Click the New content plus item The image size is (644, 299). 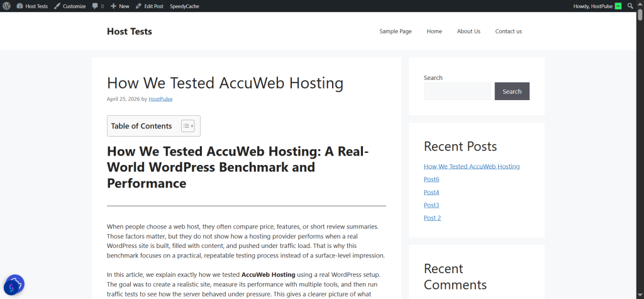[x=119, y=6]
